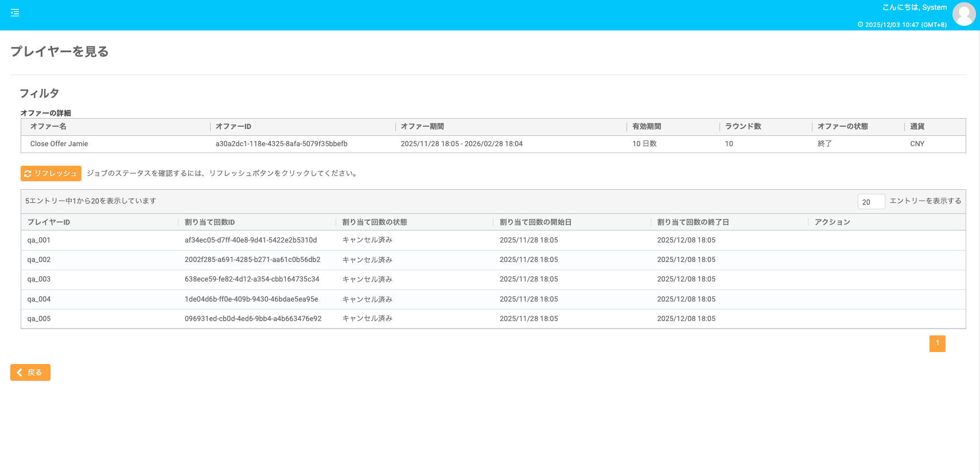Sort by the 割り当て回数の状態 column header

pos(375,222)
